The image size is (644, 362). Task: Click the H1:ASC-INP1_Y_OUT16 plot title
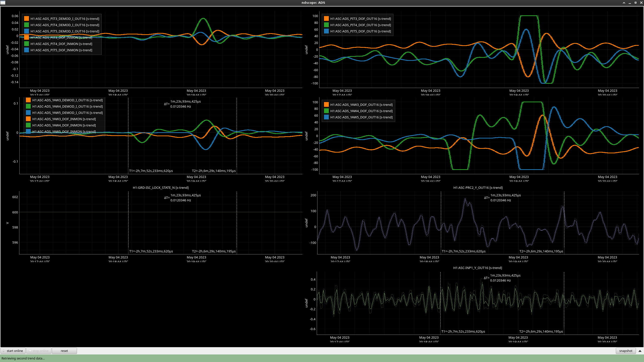click(x=477, y=268)
